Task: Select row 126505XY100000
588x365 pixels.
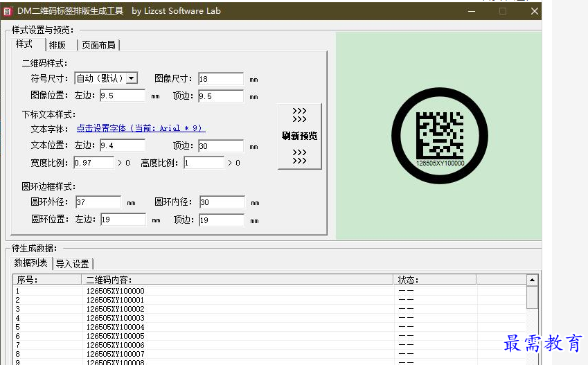Action: (x=270, y=291)
